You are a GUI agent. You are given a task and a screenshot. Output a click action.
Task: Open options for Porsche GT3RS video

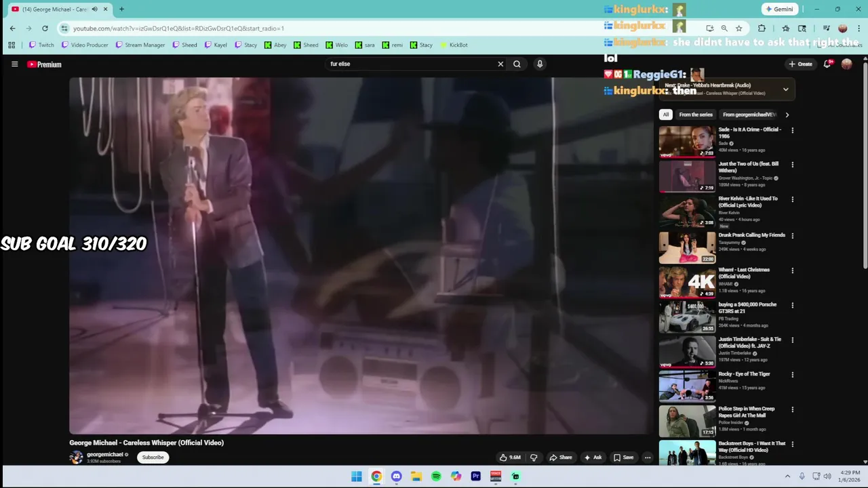(792, 305)
